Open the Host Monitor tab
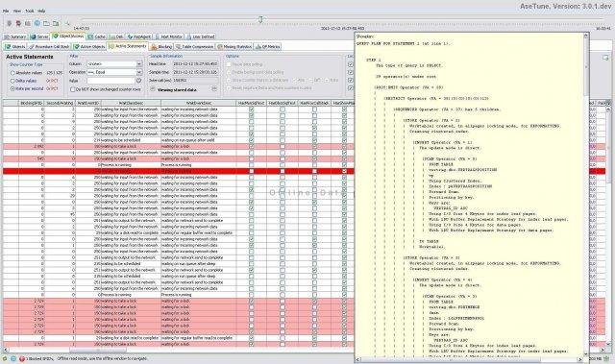The width and height of the screenshot is (615, 364). [x=169, y=36]
